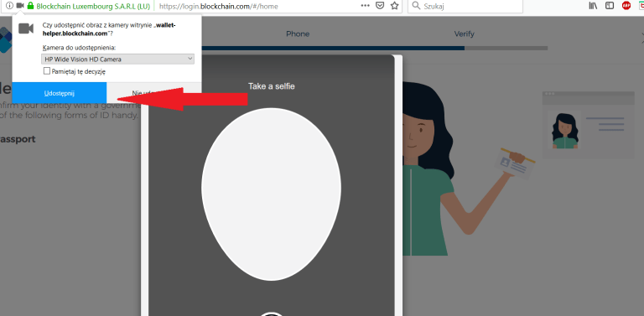
Task: Select the Verify step tab
Action: click(464, 34)
